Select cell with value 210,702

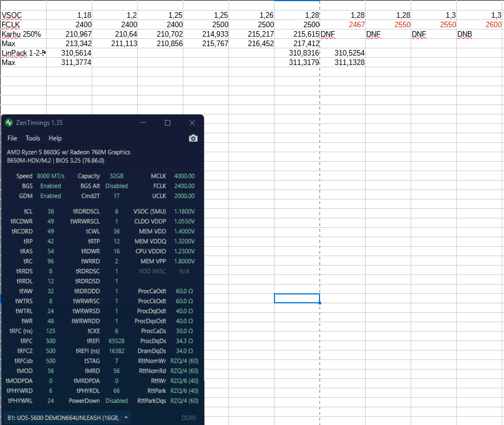161,34
